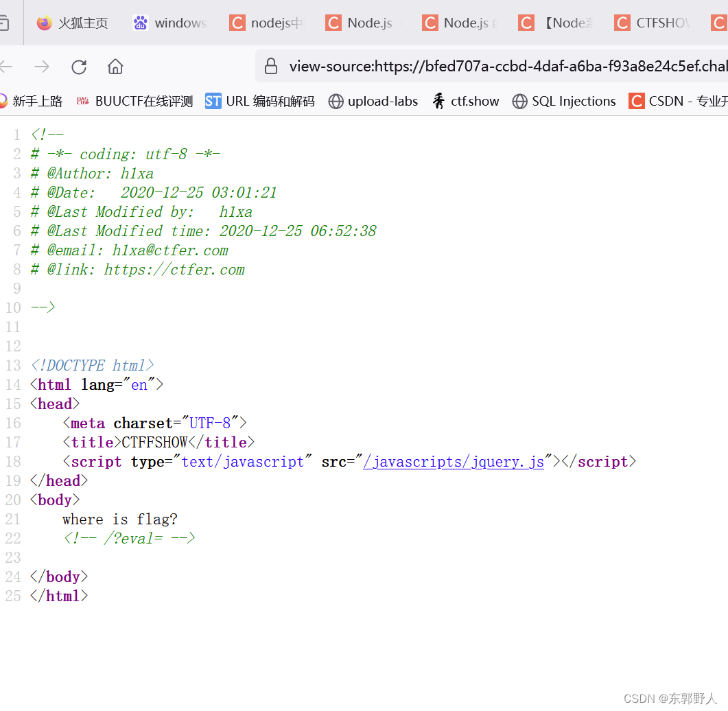Click the page reload icon
Image resolution: width=728 pixels, height=711 pixels.
tap(78, 67)
